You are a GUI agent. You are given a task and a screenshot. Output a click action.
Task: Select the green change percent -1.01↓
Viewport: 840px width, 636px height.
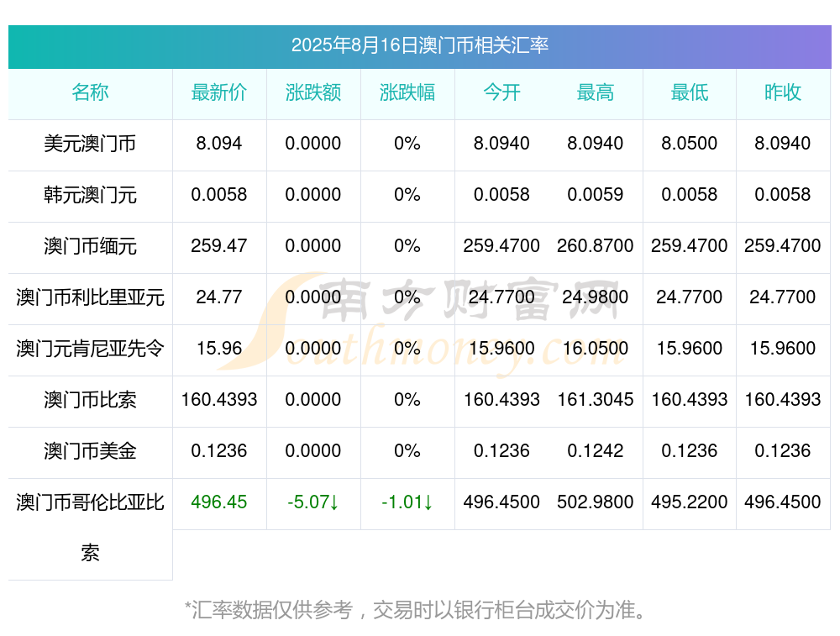407,502
